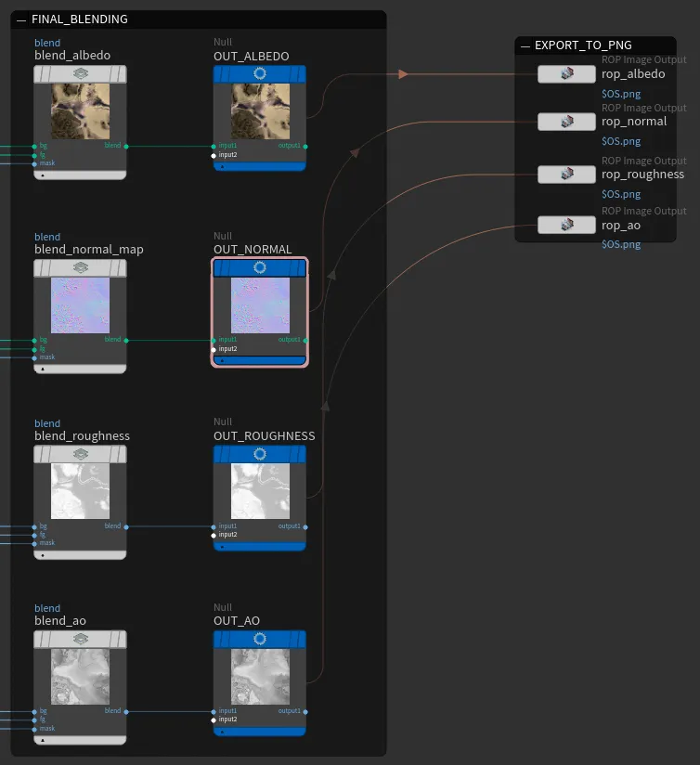Click the output1 port on OUT_NORMAL
Image resolution: width=700 pixels, height=765 pixels.
[305, 340]
